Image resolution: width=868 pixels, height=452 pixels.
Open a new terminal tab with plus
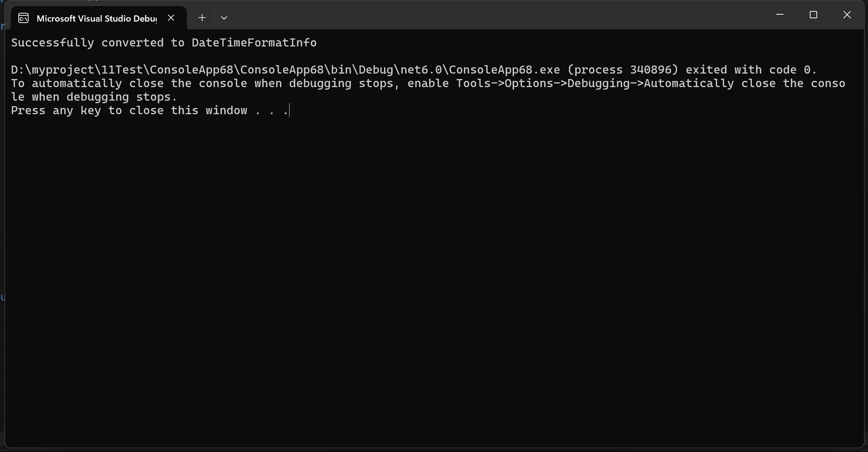coord(202,18)
